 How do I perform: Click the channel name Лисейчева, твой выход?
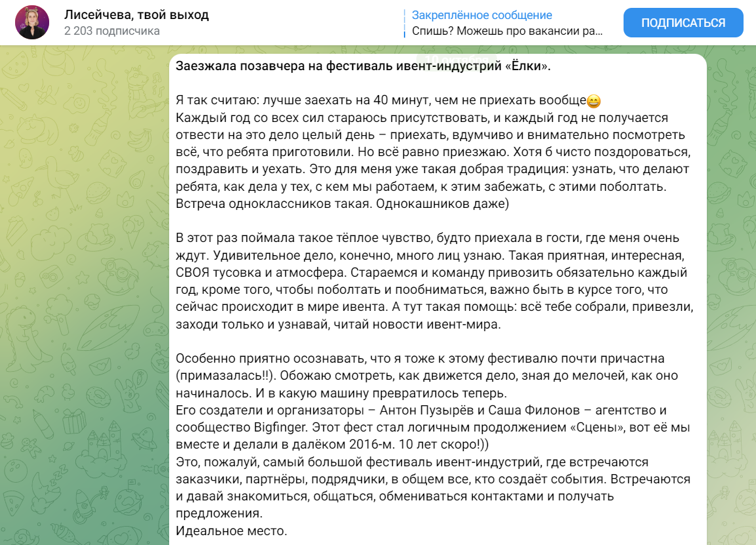pos(136,15)
